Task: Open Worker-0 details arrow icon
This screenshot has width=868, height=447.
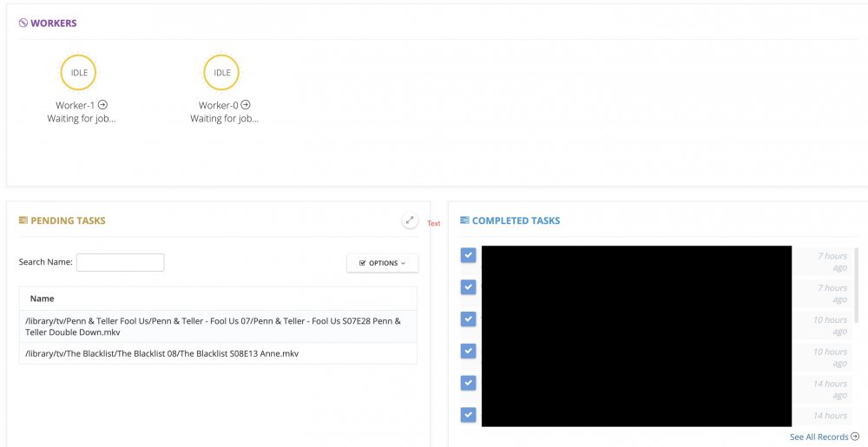Action: pos(246,104)
